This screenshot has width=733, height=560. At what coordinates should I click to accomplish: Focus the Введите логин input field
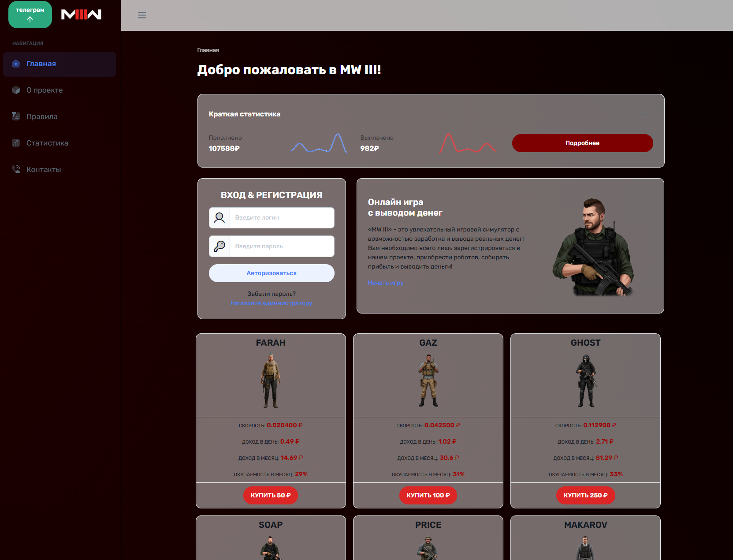(x=282, y=218)
